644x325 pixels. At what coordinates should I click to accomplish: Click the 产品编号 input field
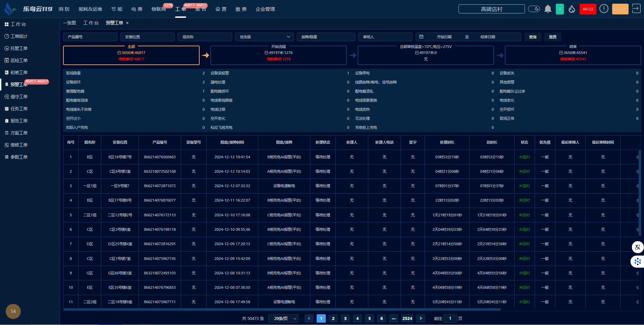pos(90,37)
